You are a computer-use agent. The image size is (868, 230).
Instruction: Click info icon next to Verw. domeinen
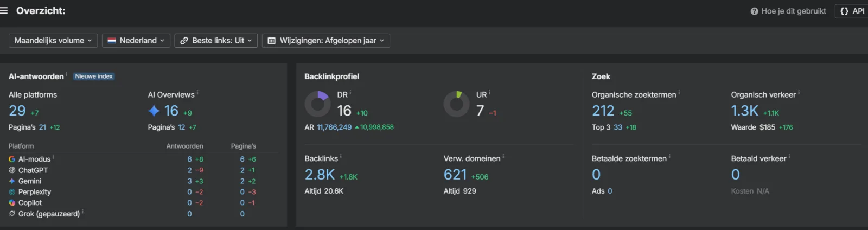tap(503, 157)
